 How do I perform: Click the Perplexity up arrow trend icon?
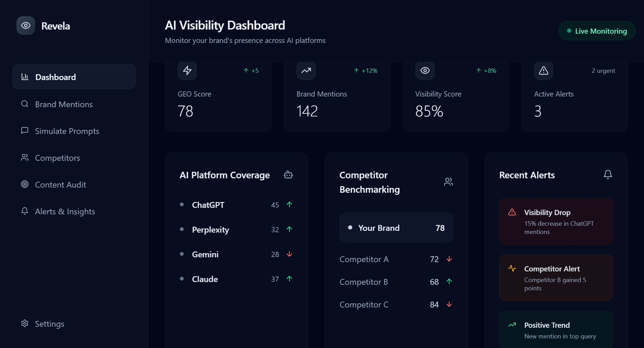coord(289,229)
